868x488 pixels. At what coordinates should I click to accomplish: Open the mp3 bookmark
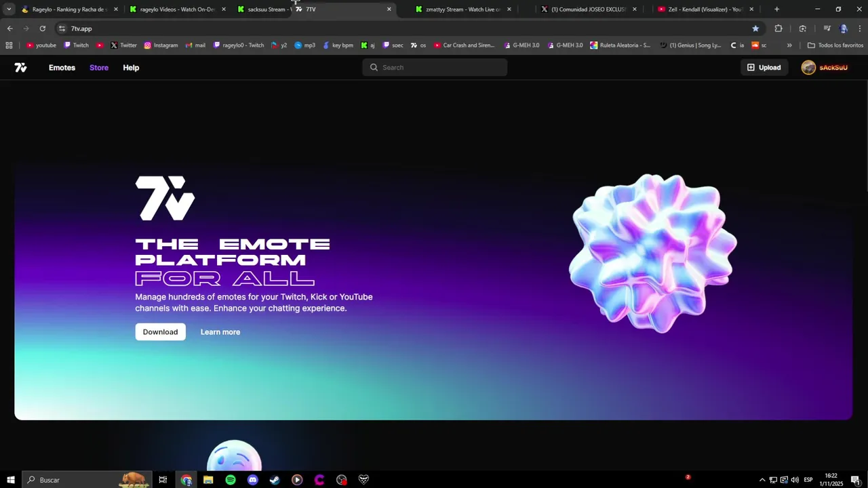pos(305,45)
